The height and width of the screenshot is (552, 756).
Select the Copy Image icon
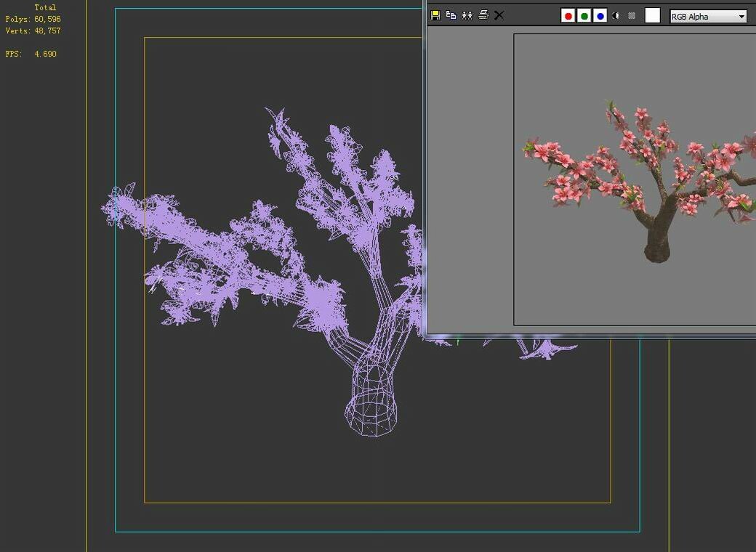(x=451, y=15)
